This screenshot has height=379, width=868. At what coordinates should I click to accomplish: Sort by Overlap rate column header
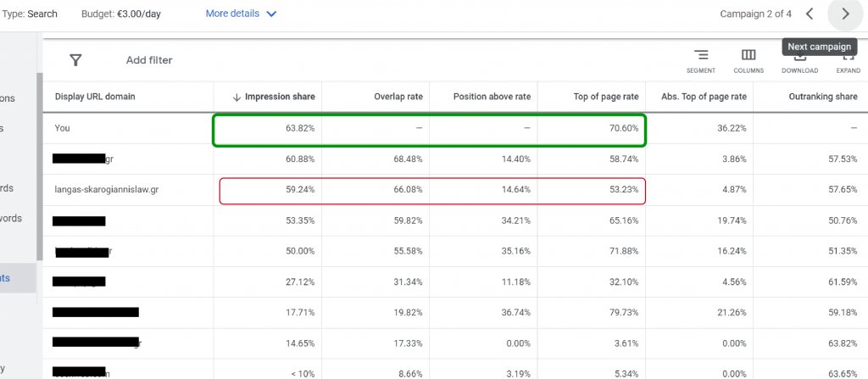click(x=398, y=97)
